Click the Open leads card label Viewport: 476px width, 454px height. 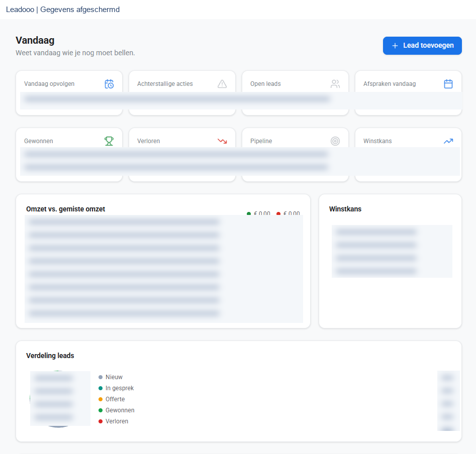265,84
